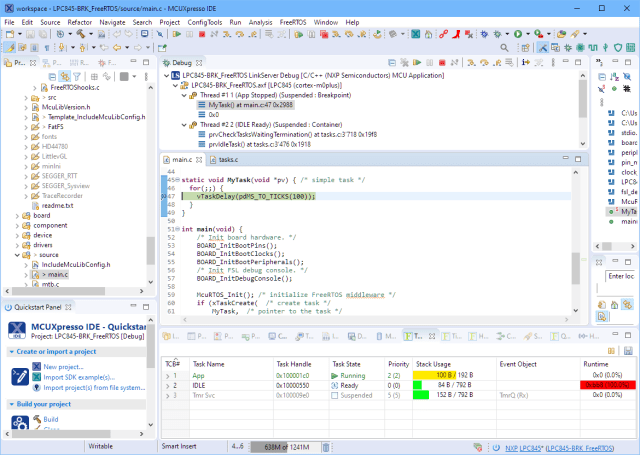Collapse the MyTask function fold at line 45
Viewport: 640px width, 455px height.
point(177,179)
